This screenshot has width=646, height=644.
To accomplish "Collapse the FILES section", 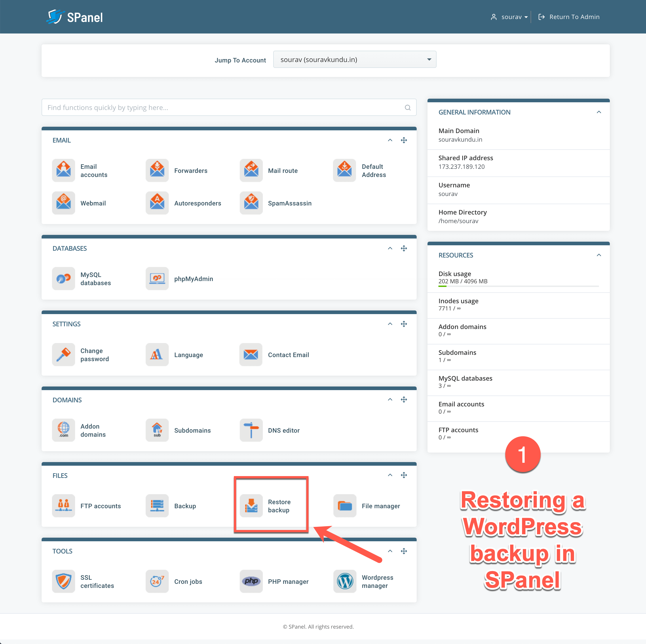I will point(390,475).
